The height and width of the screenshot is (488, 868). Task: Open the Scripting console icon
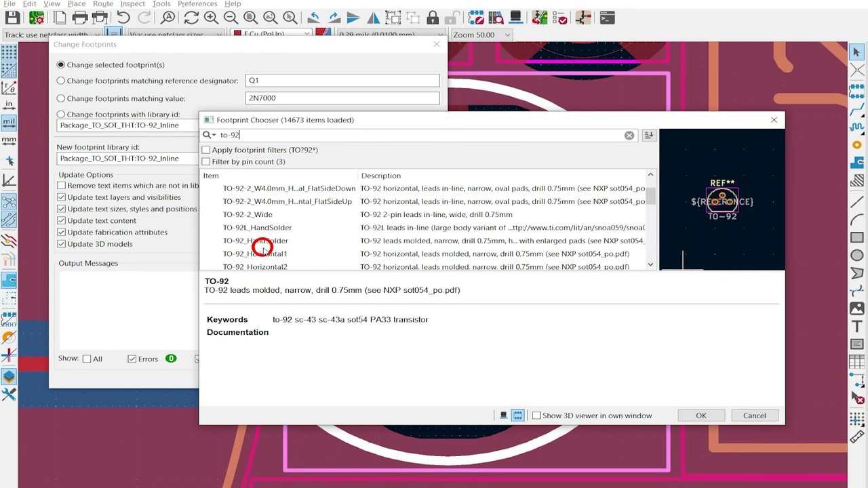coord(607,18)
